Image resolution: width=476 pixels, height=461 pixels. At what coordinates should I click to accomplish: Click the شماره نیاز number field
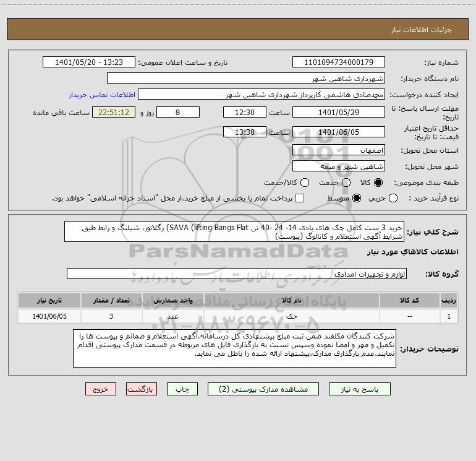click(x=339, y=62)
